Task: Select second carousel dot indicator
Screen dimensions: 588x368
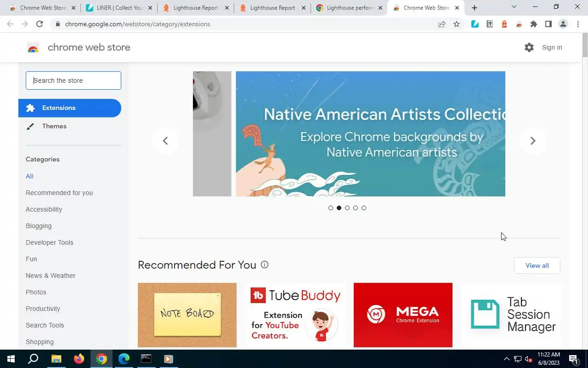Action: pyautogui.click(x=339, y=208)
